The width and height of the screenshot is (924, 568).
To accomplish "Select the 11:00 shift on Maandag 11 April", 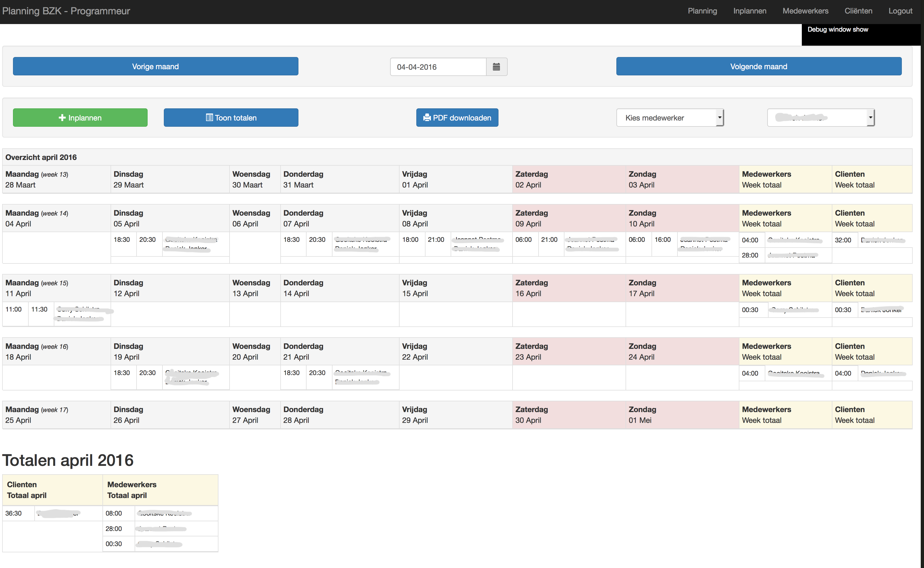I will pos(14,309).
